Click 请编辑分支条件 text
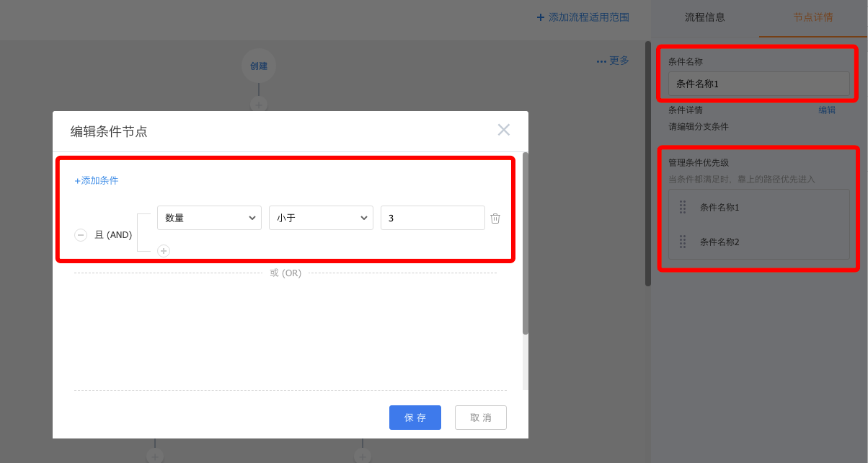 tap(699, 127)
